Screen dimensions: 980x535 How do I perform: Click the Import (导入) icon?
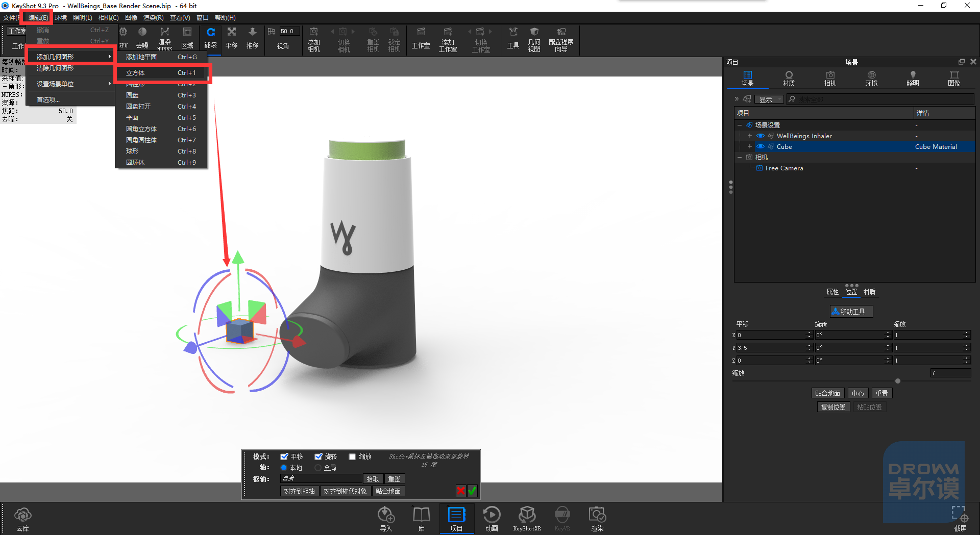[386, 519]
